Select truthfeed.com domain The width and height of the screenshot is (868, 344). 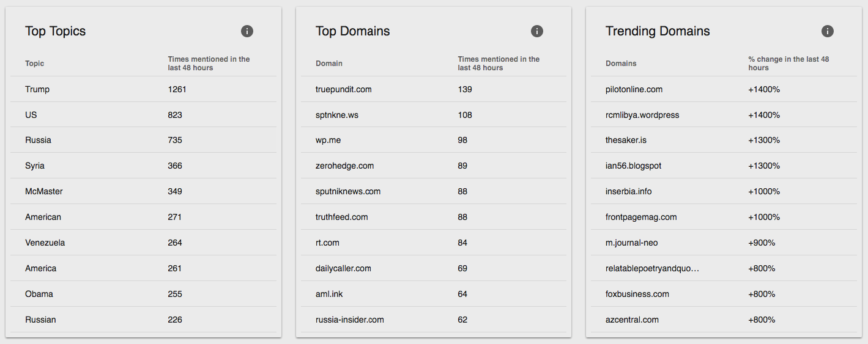tap(342, 217)
